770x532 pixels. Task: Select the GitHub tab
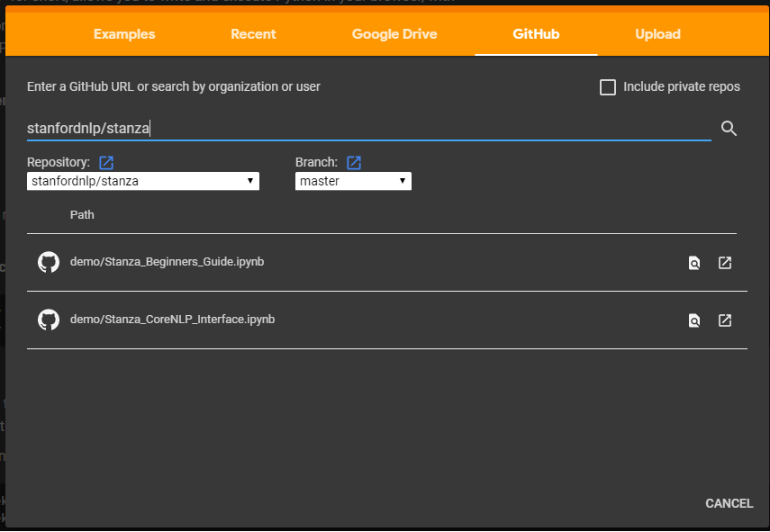536,34
